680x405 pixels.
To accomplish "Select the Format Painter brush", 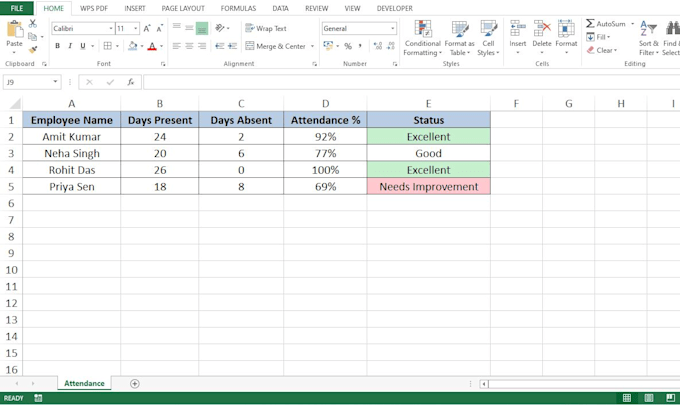I will click(33, 49).
